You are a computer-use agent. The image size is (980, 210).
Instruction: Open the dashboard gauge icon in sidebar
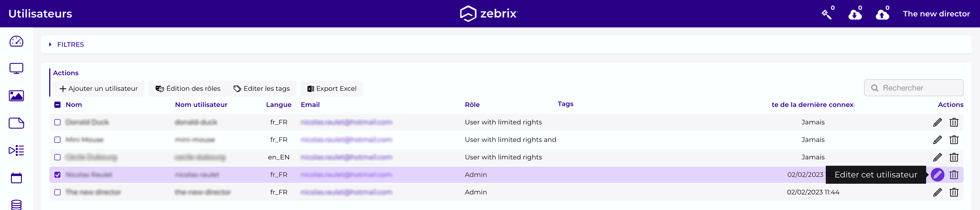click(x=16, y=41)
